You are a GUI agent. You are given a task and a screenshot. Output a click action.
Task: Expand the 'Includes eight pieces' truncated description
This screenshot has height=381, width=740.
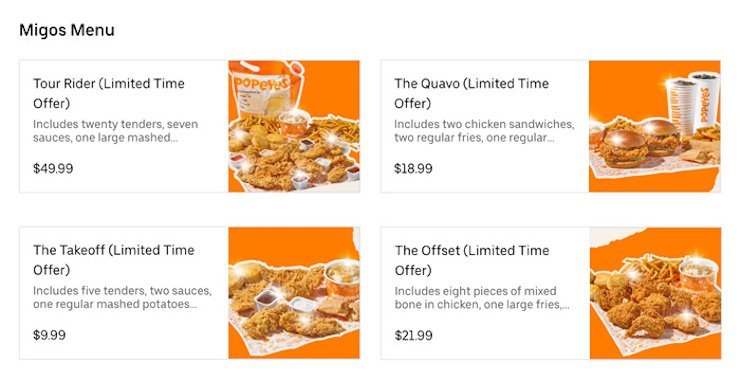point(482,298)
